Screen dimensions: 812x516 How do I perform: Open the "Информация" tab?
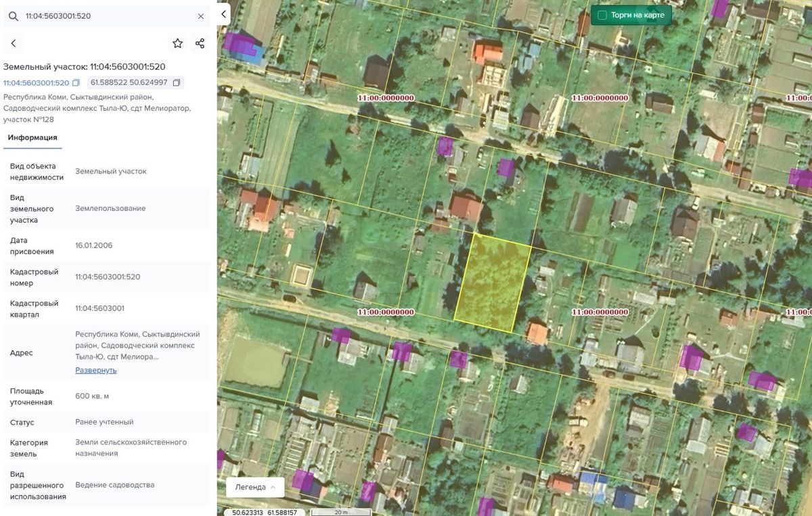tap(32, 138)
